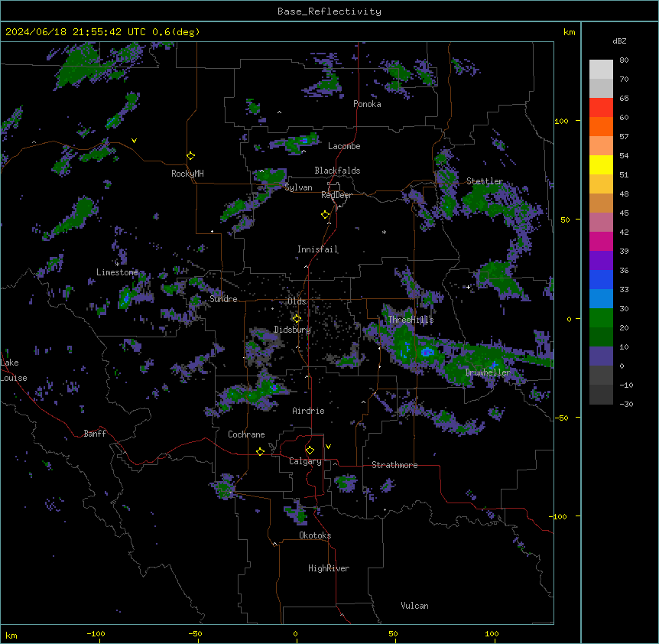The width and height of the screenshot is (659, 644).
Task: Click the ThreeHills label
Action: [x=411, y=320]
